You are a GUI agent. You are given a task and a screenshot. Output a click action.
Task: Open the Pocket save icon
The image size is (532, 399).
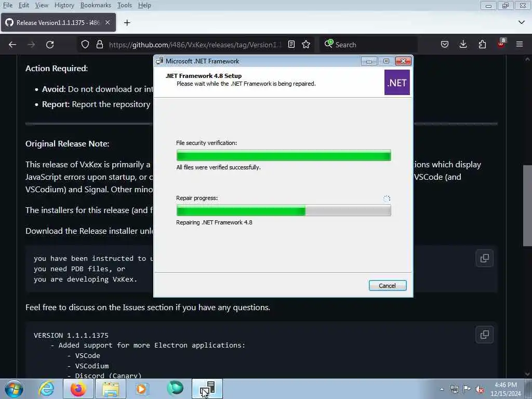pyautogui.click(x=445, y=45)
